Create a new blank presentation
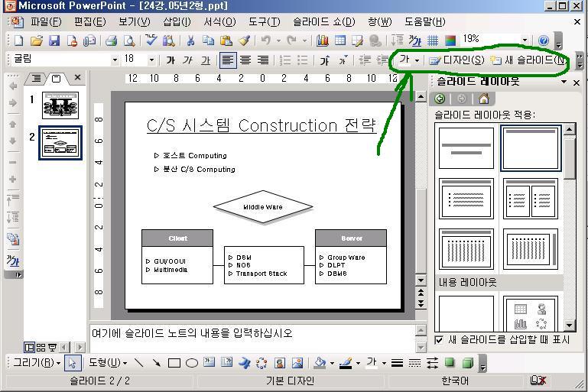 18,40
